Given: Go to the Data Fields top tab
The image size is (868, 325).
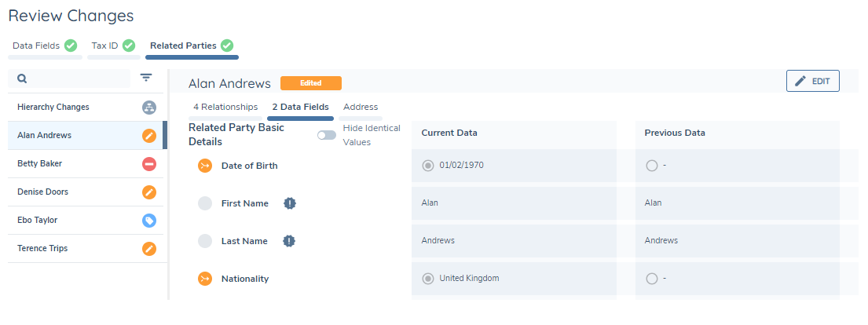Looking at the screenshot, I should 44,46.
